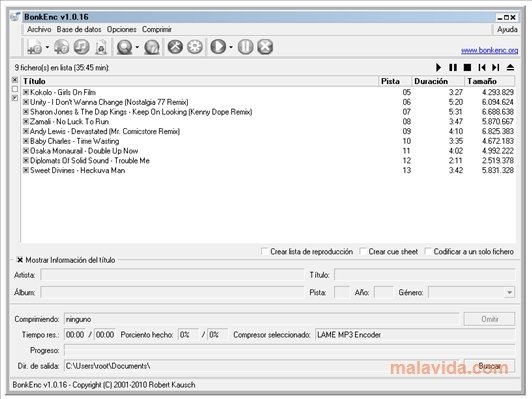Image resolution: width=532 pixels, height=399 pixels.
Task: Open encoder configuration gear icon
Action: coord(195,47)
